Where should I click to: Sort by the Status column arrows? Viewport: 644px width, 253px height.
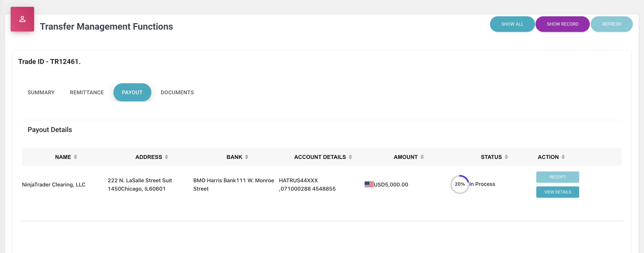tap(506, 157)
